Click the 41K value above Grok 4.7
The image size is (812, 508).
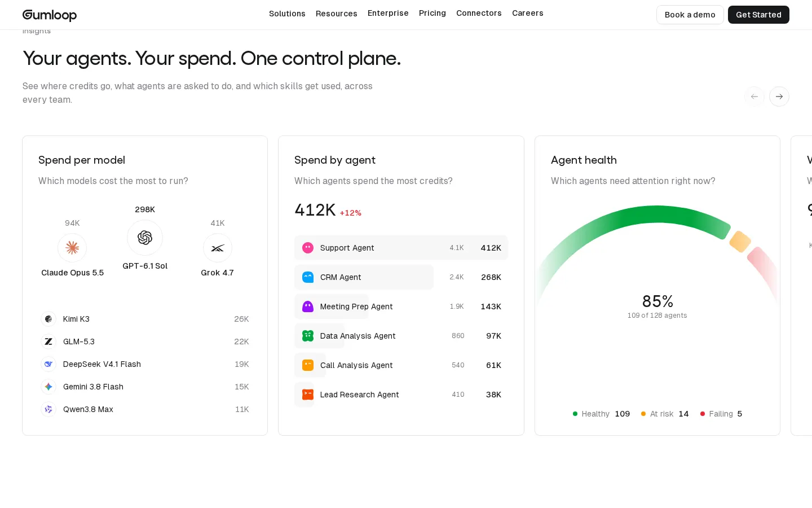click(218, 223)
